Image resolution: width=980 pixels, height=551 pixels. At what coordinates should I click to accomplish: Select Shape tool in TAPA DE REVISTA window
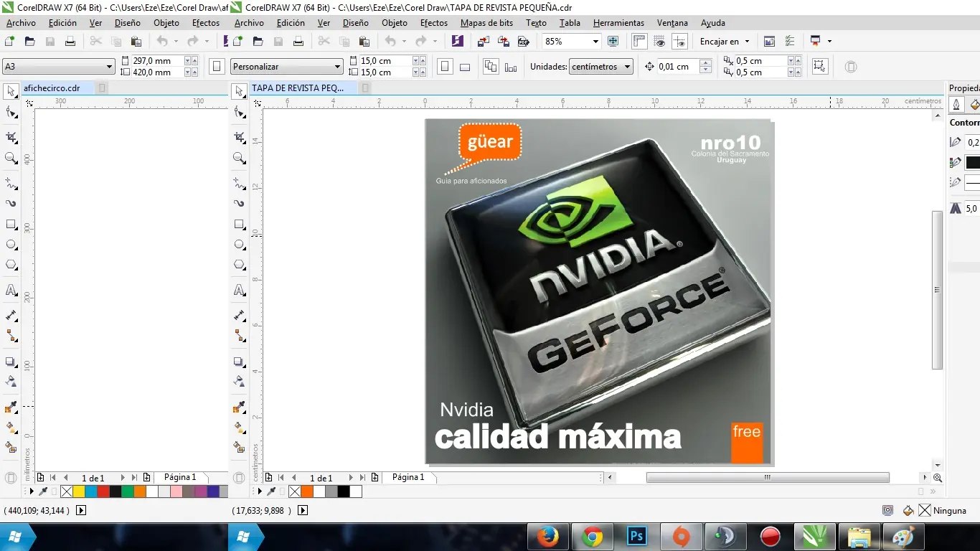click(x=240, y=113)
